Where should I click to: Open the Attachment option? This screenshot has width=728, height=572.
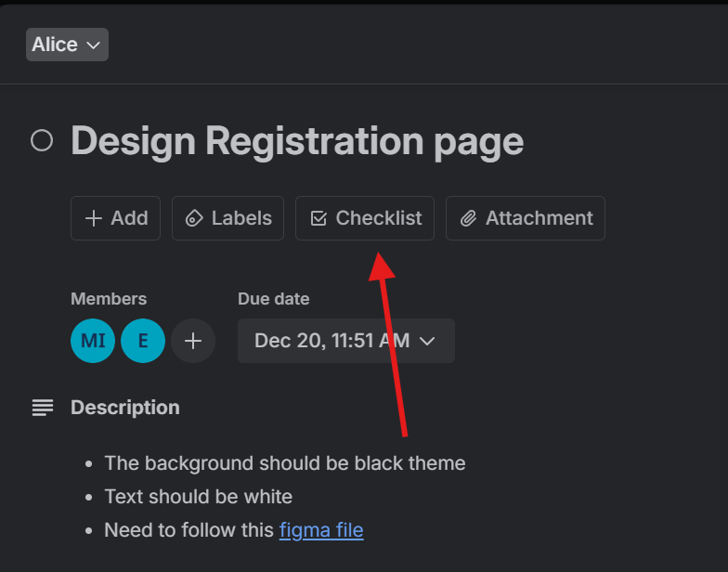click(526, 218)
